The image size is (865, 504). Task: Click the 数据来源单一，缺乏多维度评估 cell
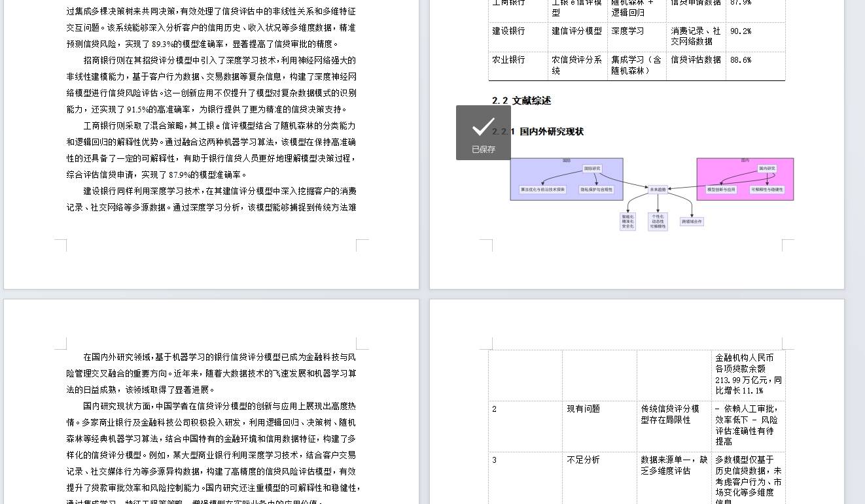[674, 478]
